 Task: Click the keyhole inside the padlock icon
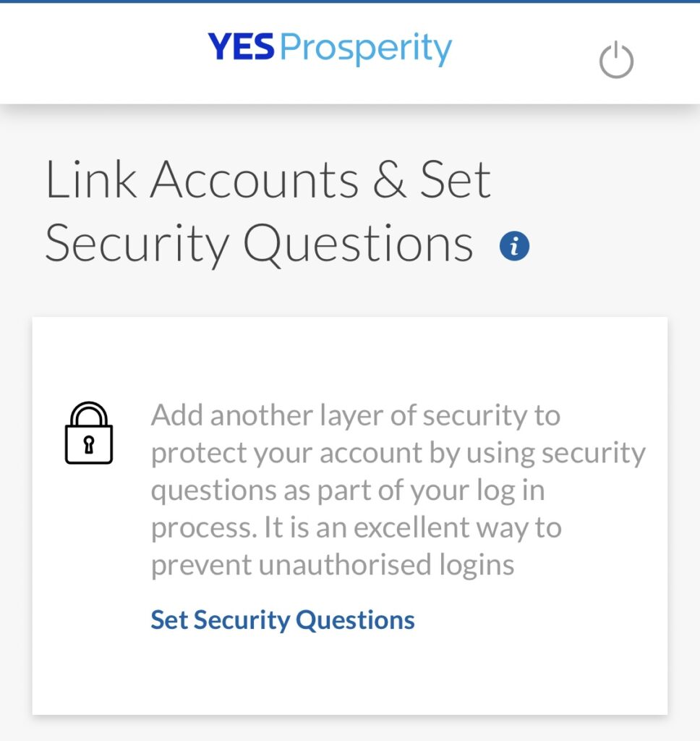[x=89, y=445]
